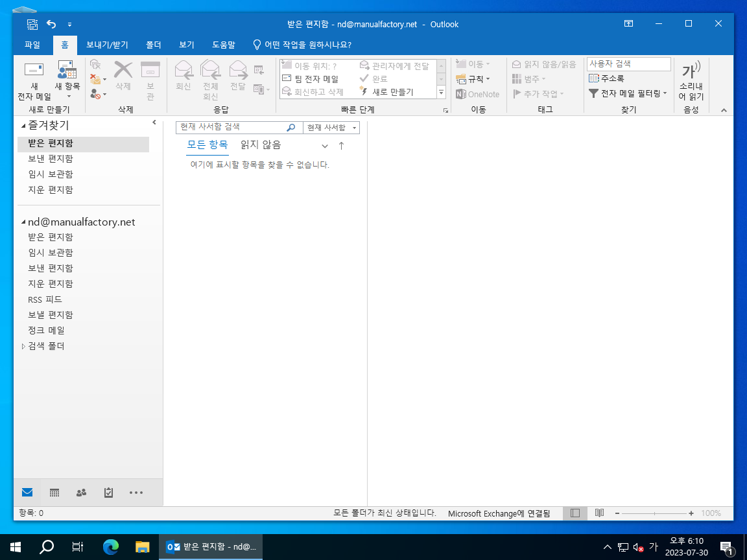Switch to Tasks view in navigation bar
Image resolution: width=747 pixels, height=560 pixels.
coord(109,493)
